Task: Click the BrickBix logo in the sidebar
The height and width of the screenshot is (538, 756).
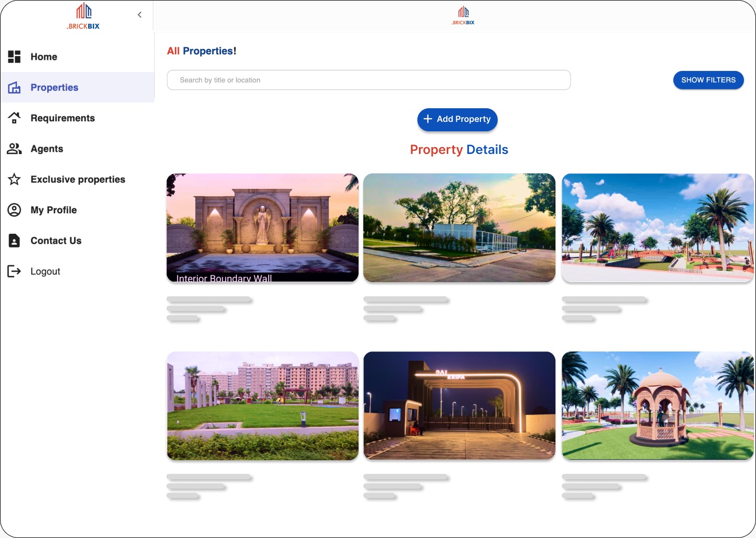Action: [83, 16]
